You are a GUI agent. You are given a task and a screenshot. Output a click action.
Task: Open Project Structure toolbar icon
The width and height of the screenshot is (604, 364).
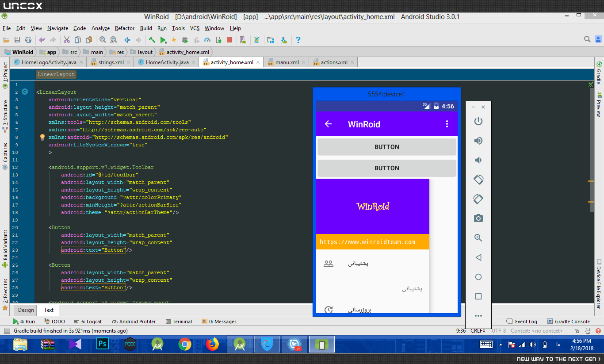[270, 40]
